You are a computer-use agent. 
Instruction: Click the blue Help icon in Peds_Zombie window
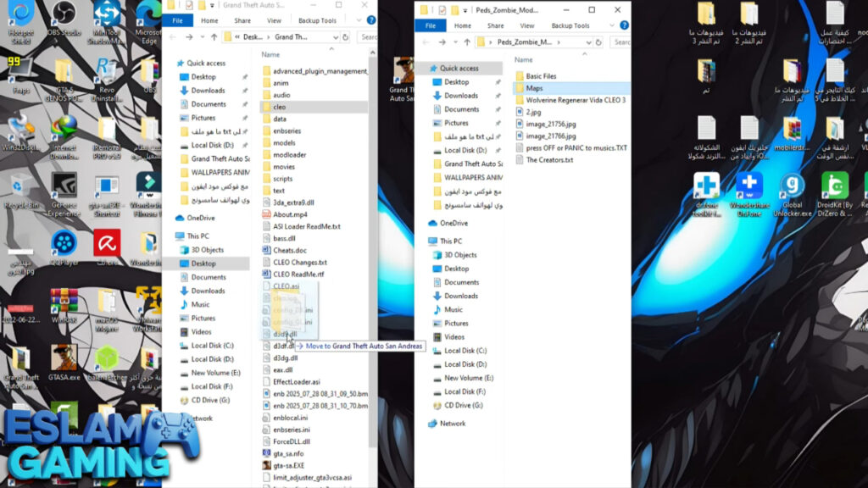pos(624,25)
